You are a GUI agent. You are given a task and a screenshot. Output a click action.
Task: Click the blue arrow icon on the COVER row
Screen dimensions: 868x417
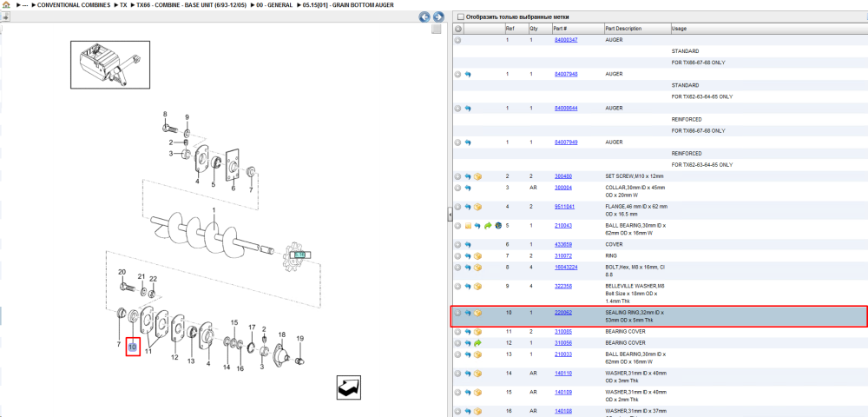[468, 244]
